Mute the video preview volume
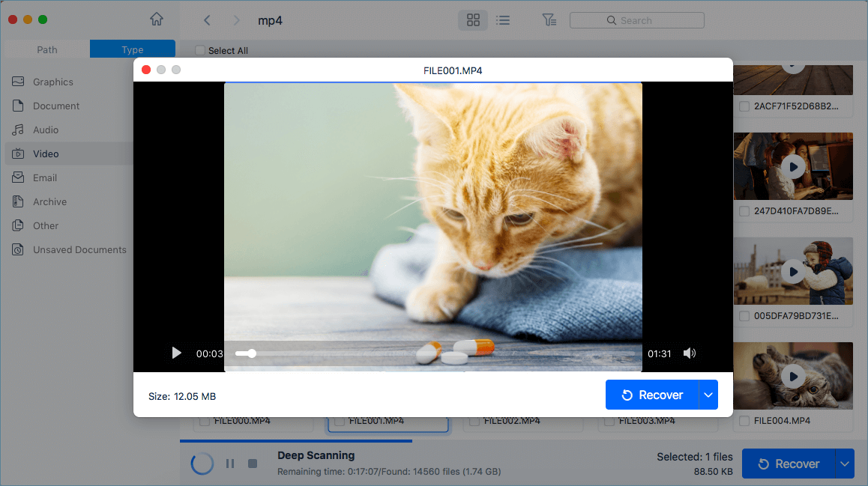Image resolution: width=868 pixels, height=486 pixels. coord(690,353)
